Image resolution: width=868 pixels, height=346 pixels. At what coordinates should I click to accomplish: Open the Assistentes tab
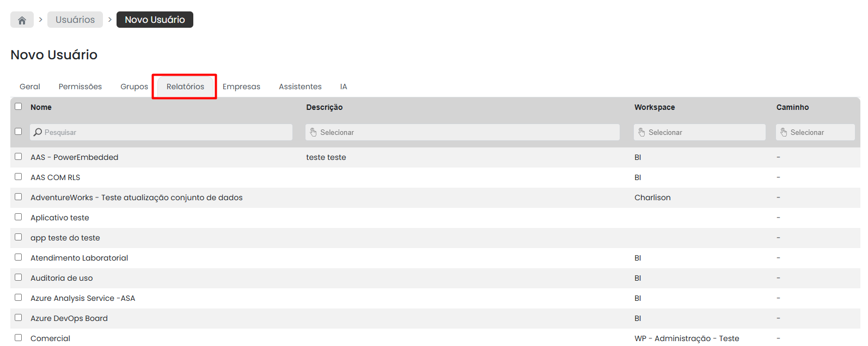(300, 86)
